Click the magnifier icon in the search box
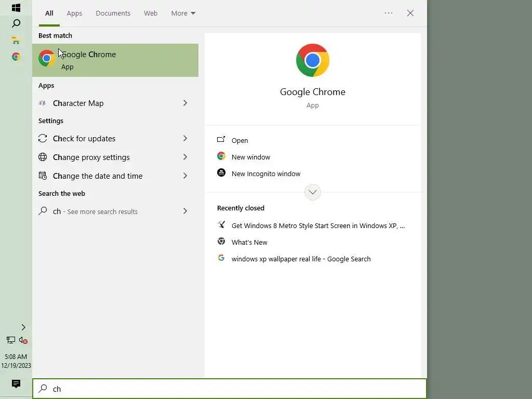 [43, 389]
